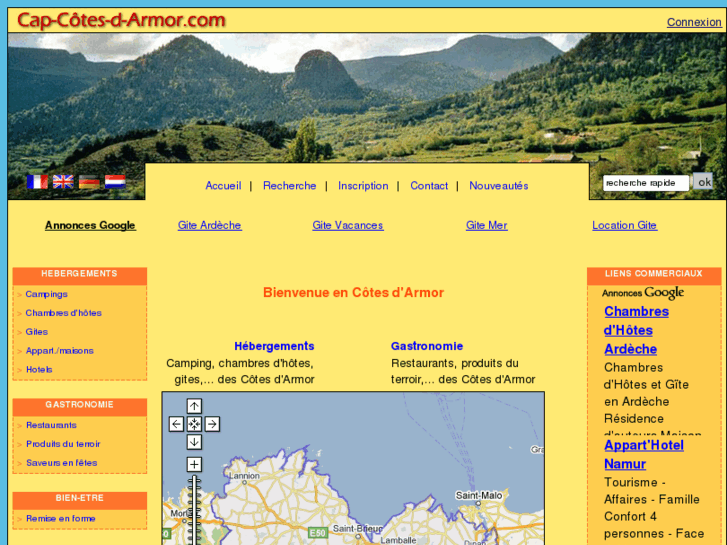
Task: Open the Gite Vacances ad link
Action: tap(348, 225)
